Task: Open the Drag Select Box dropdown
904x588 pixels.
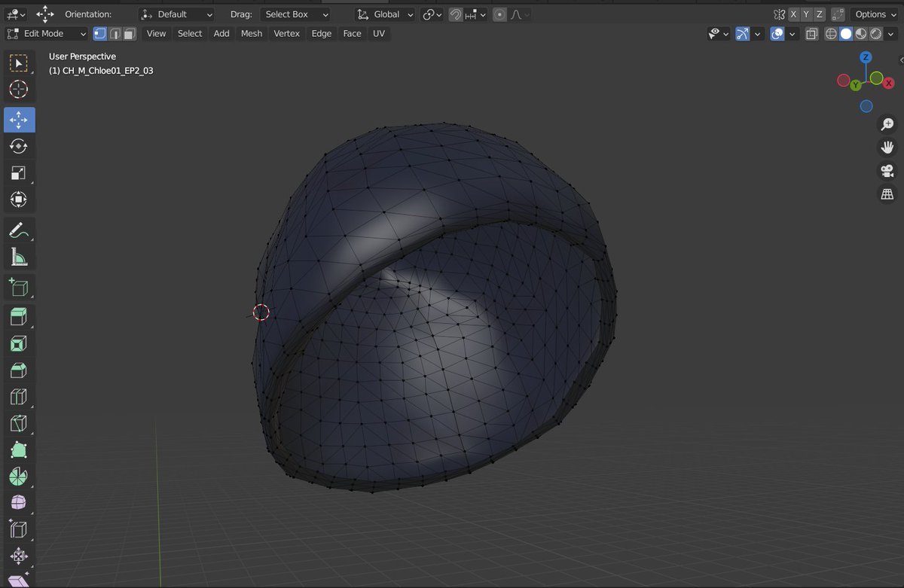Action: pos(295,14)
